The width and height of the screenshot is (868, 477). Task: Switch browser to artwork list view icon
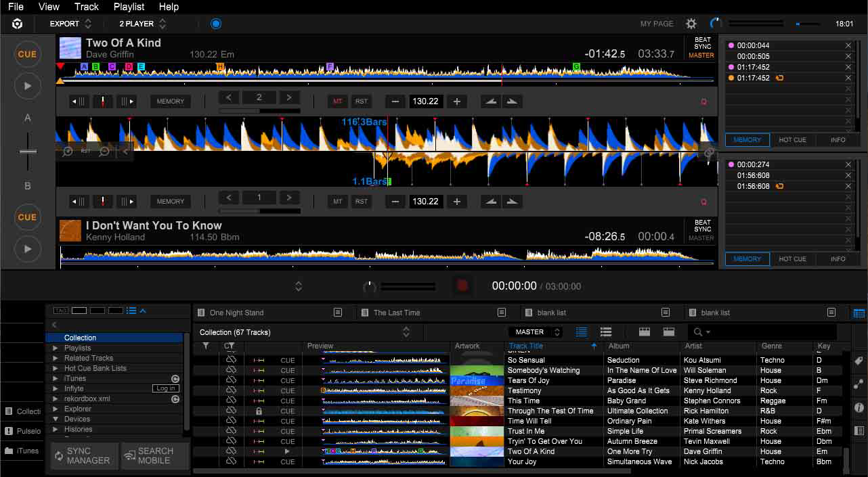(605, 332)
